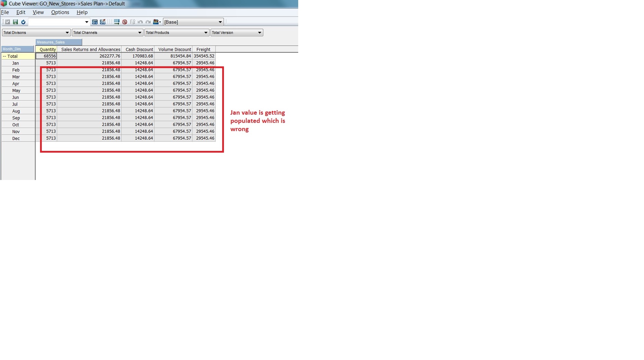Click the Total Cash Discount cell 170983.68
This screenshot has height=360, width=644.
pos(138,56)
